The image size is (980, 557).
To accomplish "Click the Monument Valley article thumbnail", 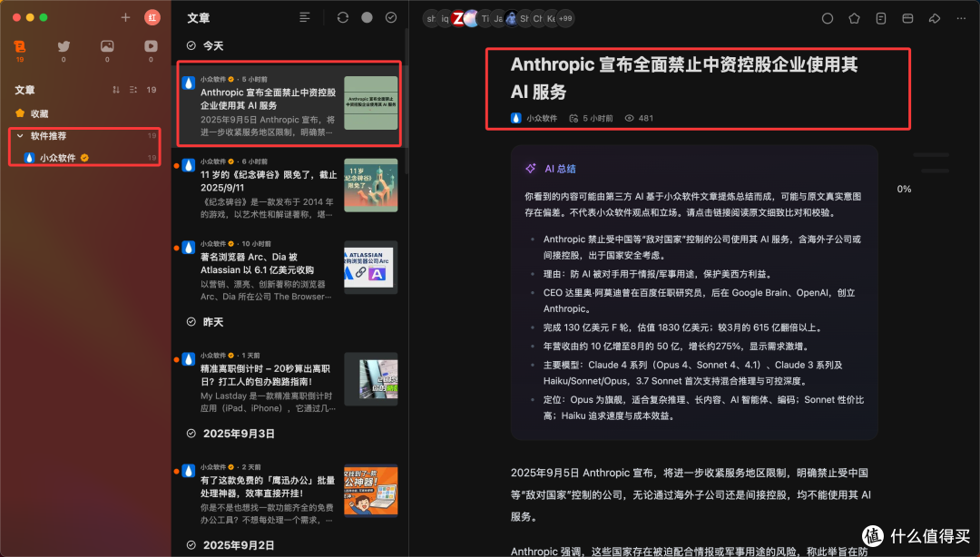I will click(x=370, y=185).
